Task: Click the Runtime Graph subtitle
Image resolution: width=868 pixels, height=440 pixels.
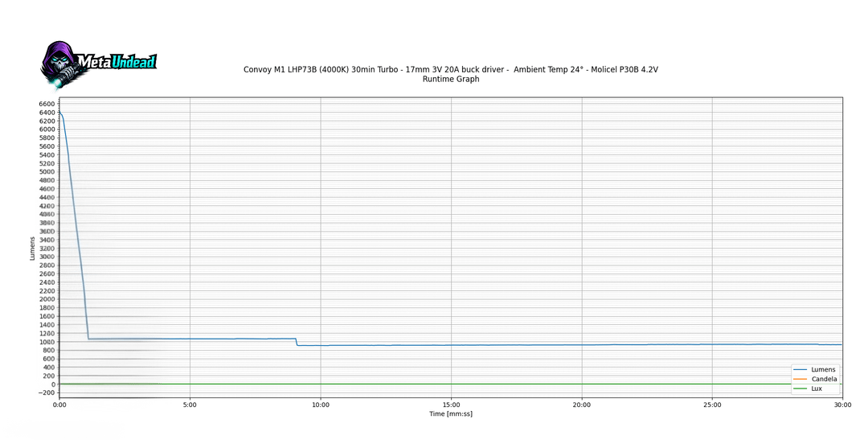Action: pos(450,79)
